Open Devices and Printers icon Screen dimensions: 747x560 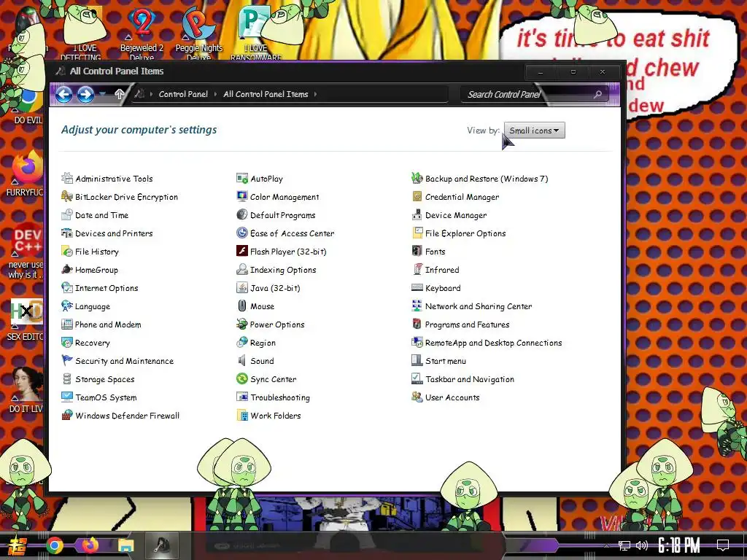[67, 233]
